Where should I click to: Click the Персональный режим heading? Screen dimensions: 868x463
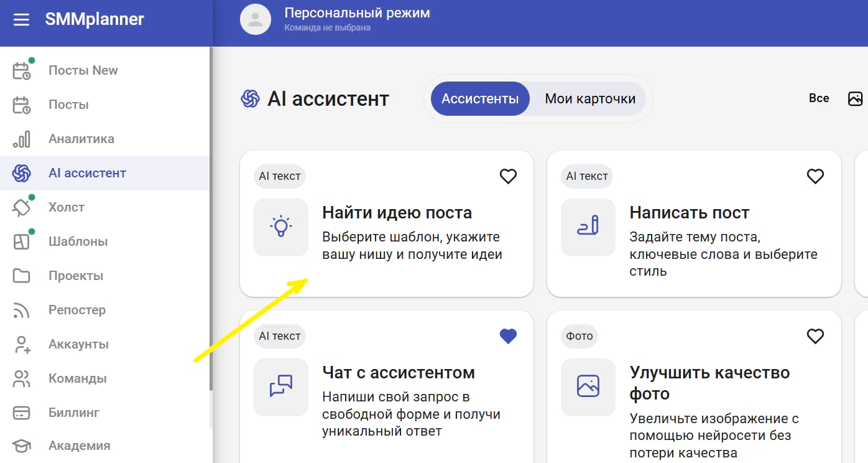357,12
